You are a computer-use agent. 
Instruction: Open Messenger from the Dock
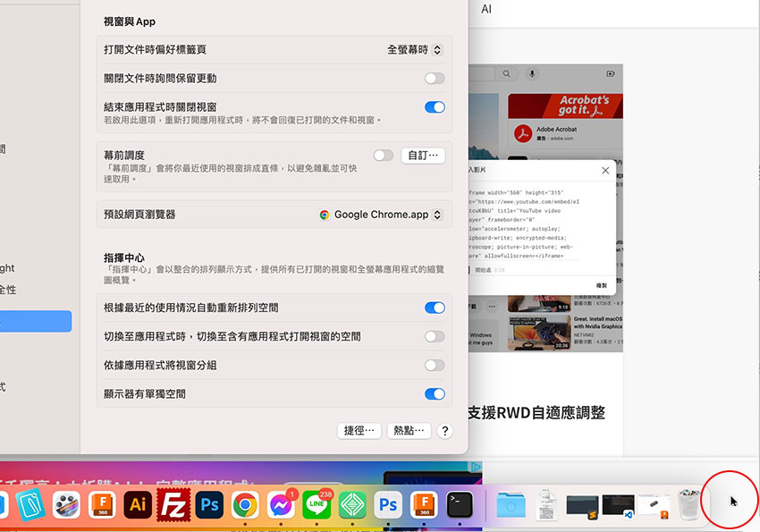281,505
